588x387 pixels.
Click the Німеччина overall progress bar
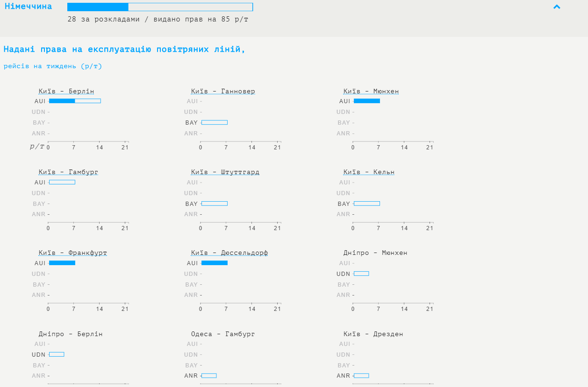coord(160,7)
